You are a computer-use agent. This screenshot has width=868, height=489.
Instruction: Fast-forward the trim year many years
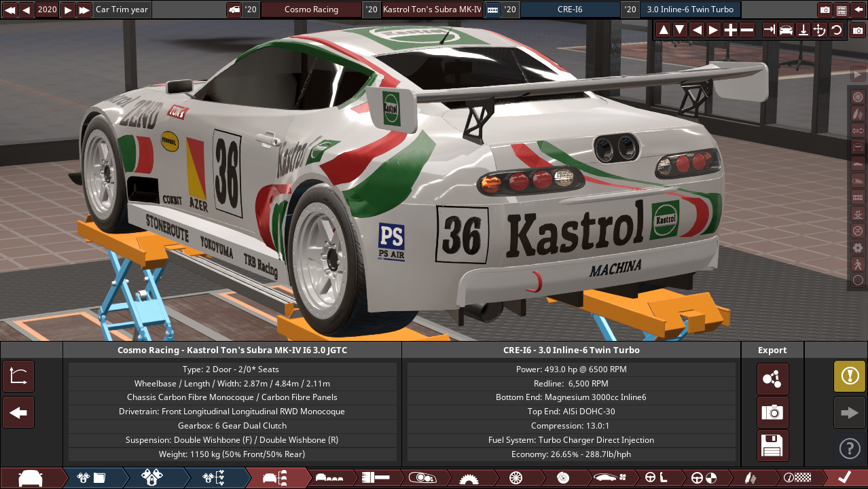coord(84,10)
